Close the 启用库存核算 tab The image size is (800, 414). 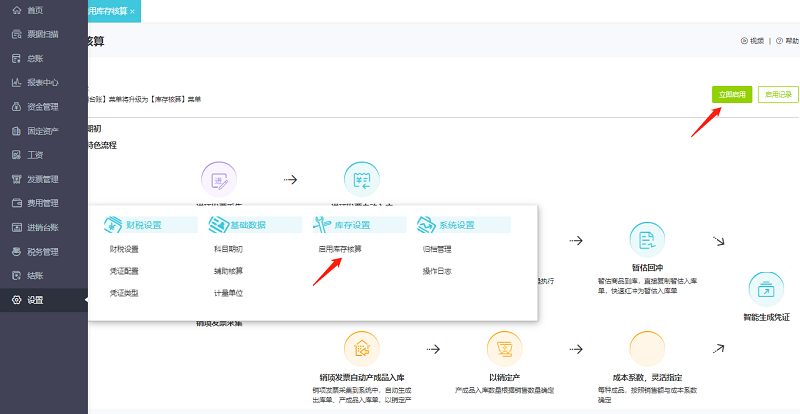pos(133,12)
